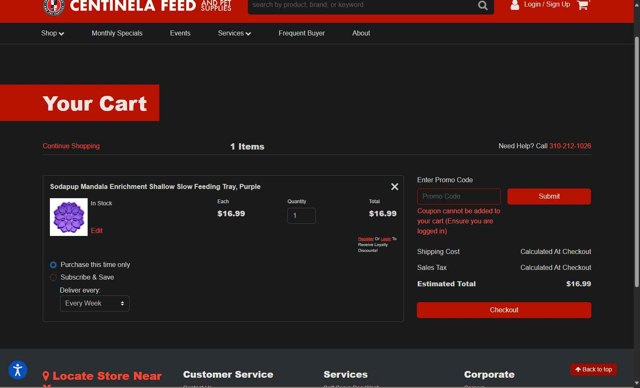Expand the Shop menu

pos(52,33)
